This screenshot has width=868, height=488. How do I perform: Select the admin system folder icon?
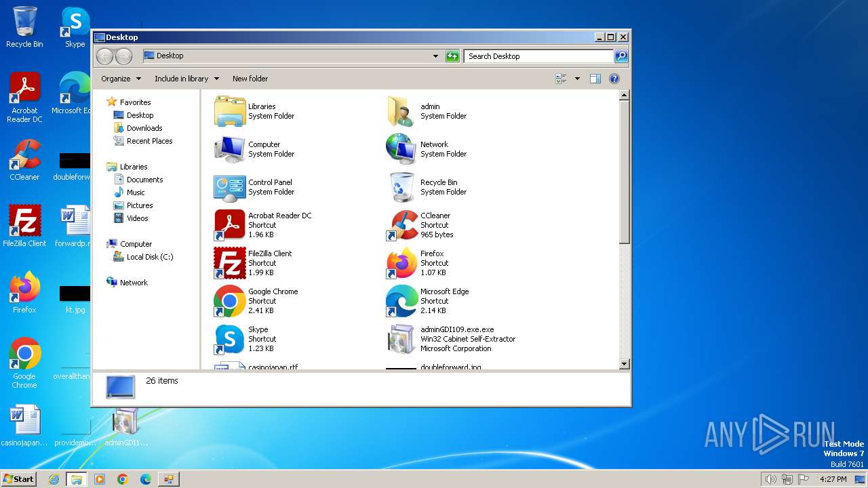(x=401, y=111)
